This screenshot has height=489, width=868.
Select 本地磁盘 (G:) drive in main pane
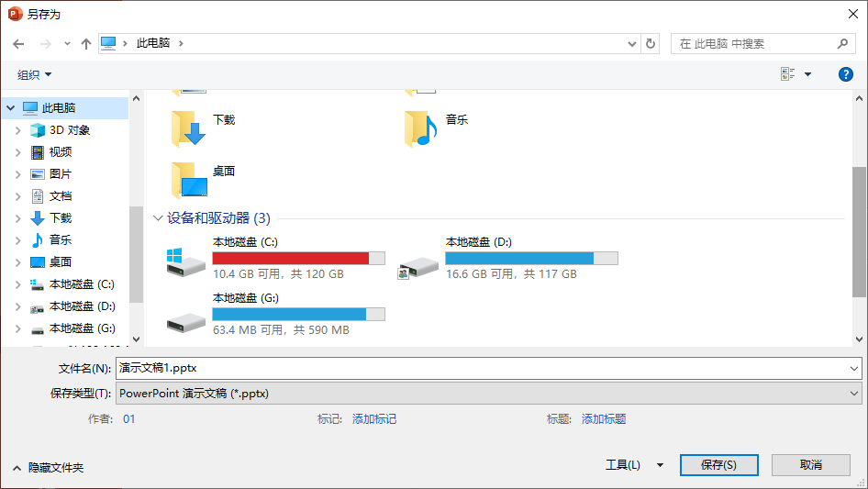pyautogui.click(x=186, y=317)
